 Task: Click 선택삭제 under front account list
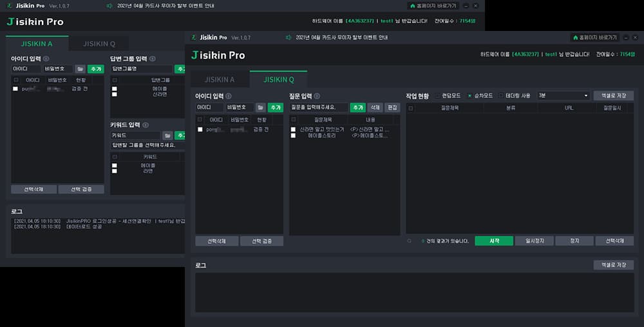(217, 241)
